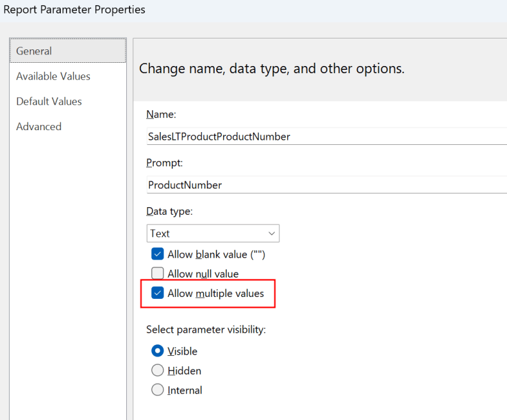
Task: Toggle Allow multiple values checkbox
Action: (x=158, y=293)
